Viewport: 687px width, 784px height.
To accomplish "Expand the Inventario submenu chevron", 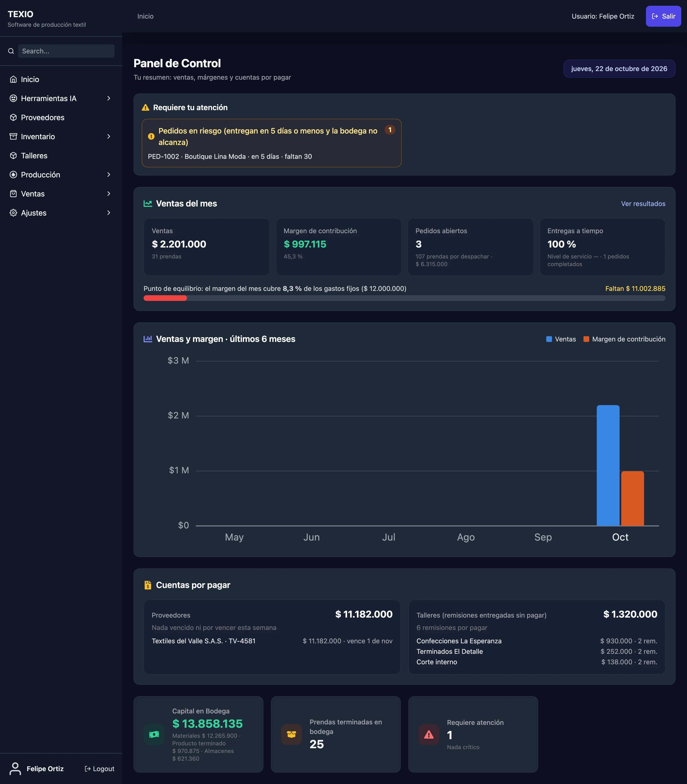I will coord(109,136).
